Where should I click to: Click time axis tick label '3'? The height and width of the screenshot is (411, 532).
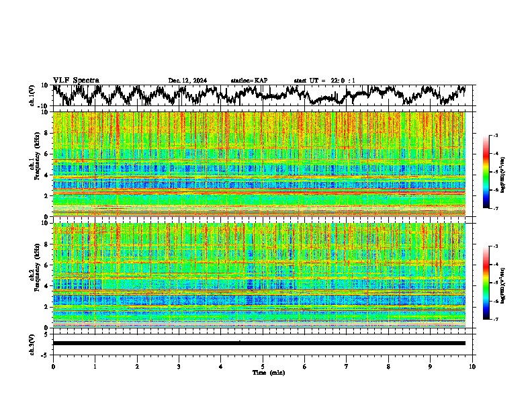(x=179, y=367)
